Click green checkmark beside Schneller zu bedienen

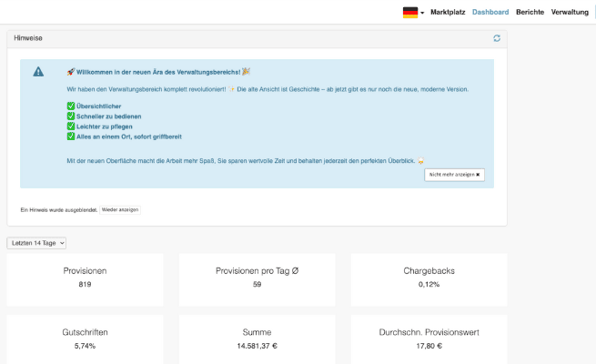(71, 116)
